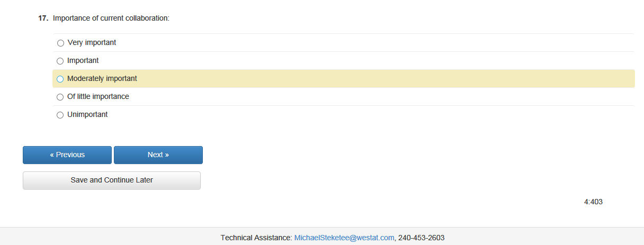The width and height of the screenshot is (644, 245).
Task: Pick the "Moderately important" radio button
Action: [60, 79]
